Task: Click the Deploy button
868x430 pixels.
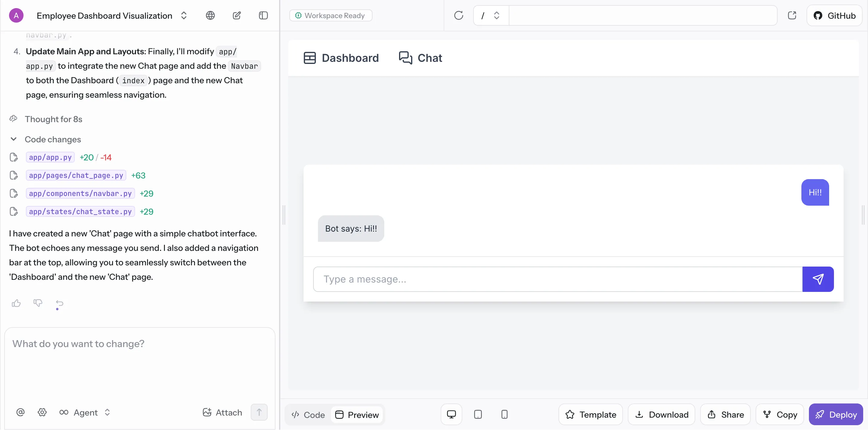Action: pyautogui.click(x=836, y=415)
